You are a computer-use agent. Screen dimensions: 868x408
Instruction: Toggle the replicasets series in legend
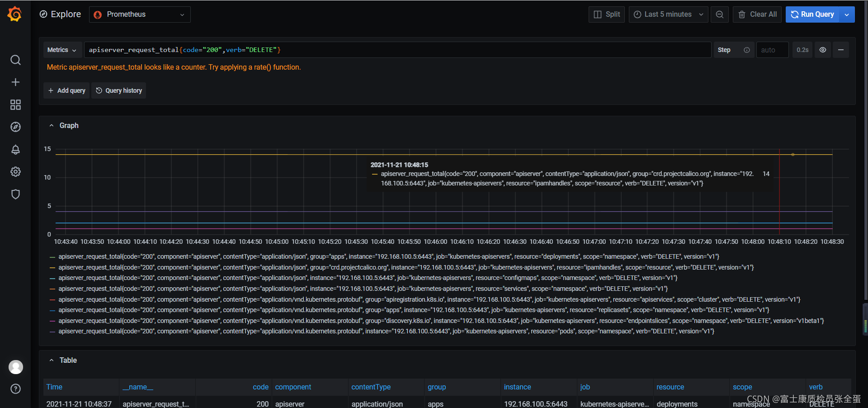(x=414, y=310)
